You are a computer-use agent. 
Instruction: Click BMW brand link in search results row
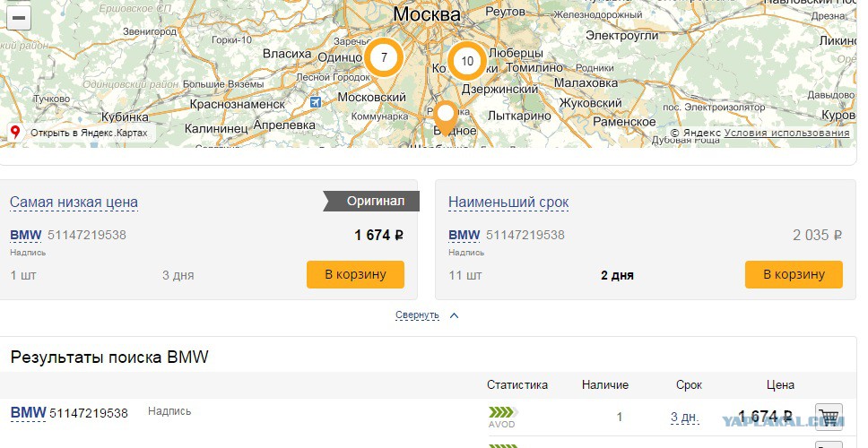tap(28, 412)
